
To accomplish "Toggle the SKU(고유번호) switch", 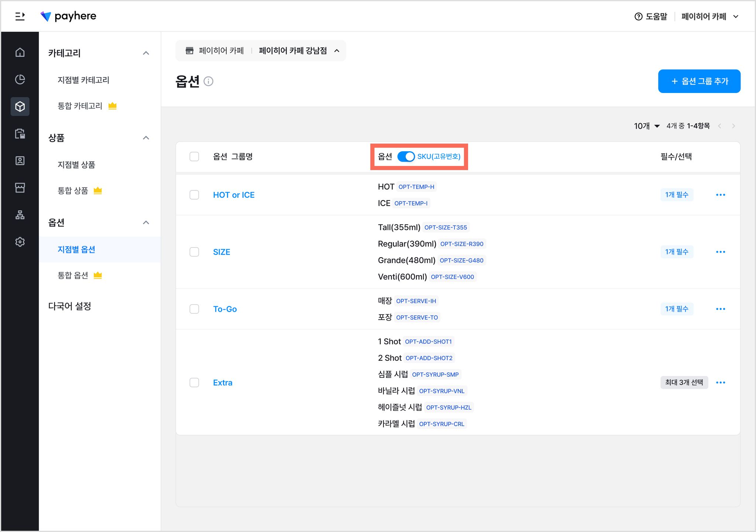I will click(406, 156).
